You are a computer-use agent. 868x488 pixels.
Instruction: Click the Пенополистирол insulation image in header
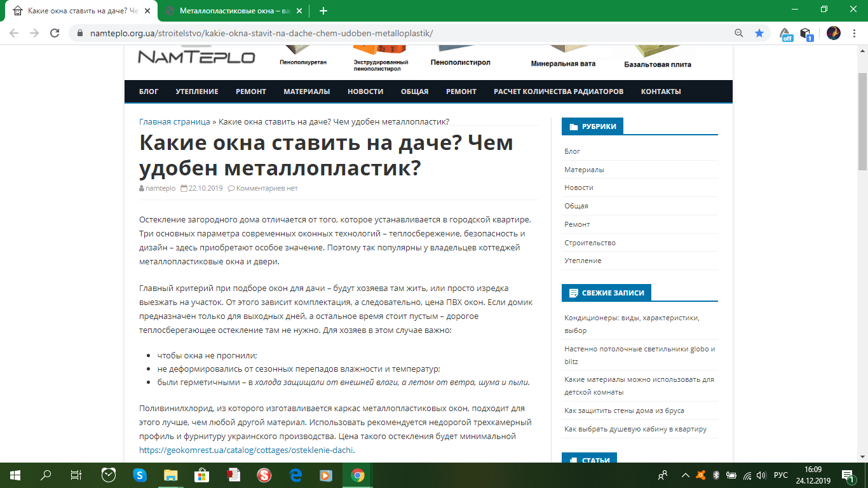coord(461,57)
